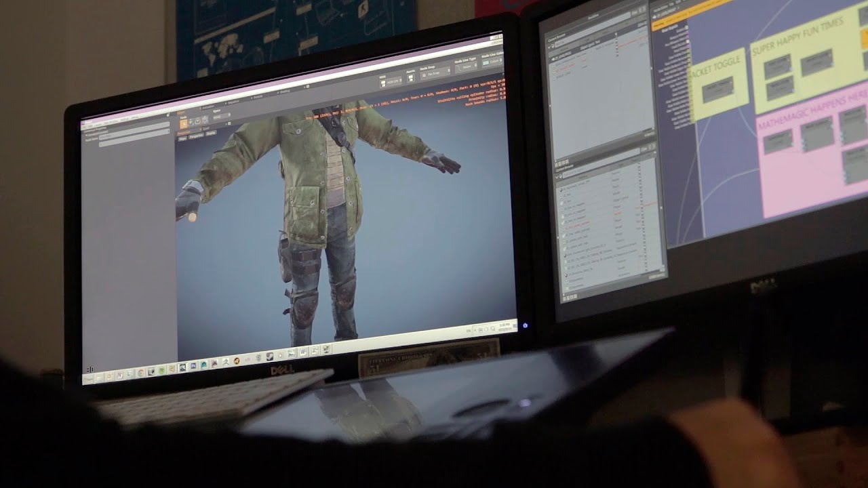The image size is (868, 488).
Task: Click the Assets icon in the toolbar
Action: 410,77
